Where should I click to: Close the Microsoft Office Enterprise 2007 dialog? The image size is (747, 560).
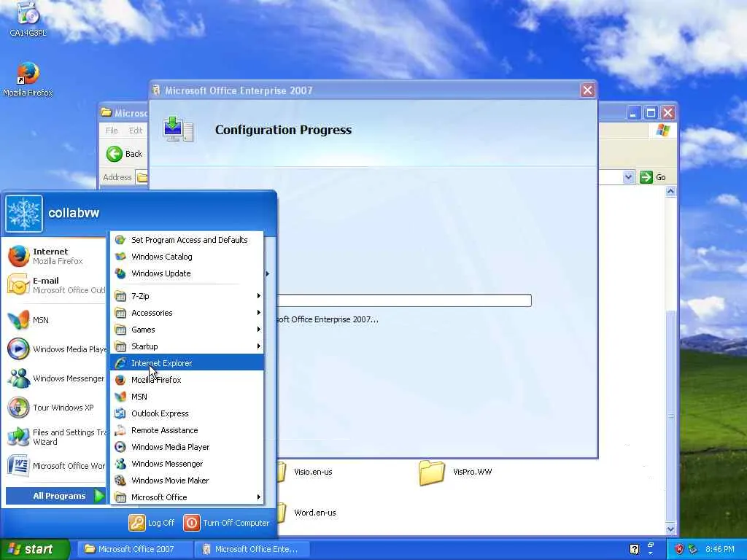(x=587, y=90)
